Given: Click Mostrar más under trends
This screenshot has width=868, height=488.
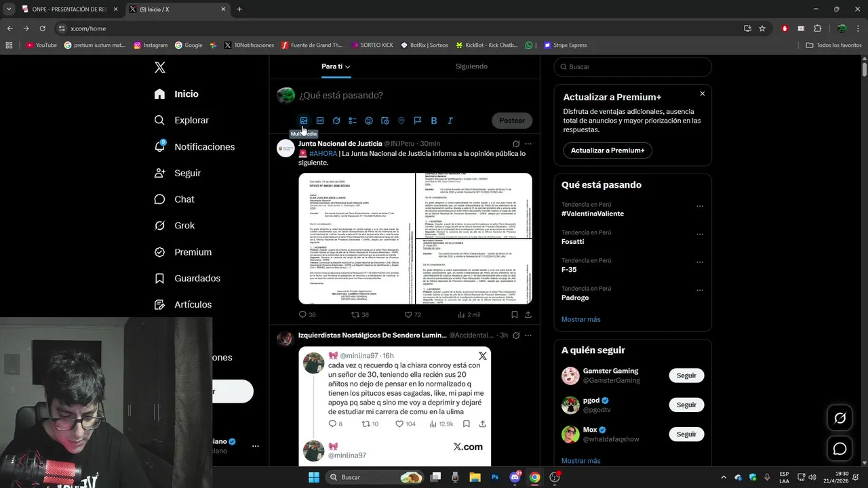Looking at the screenshot, I should 581,319.
